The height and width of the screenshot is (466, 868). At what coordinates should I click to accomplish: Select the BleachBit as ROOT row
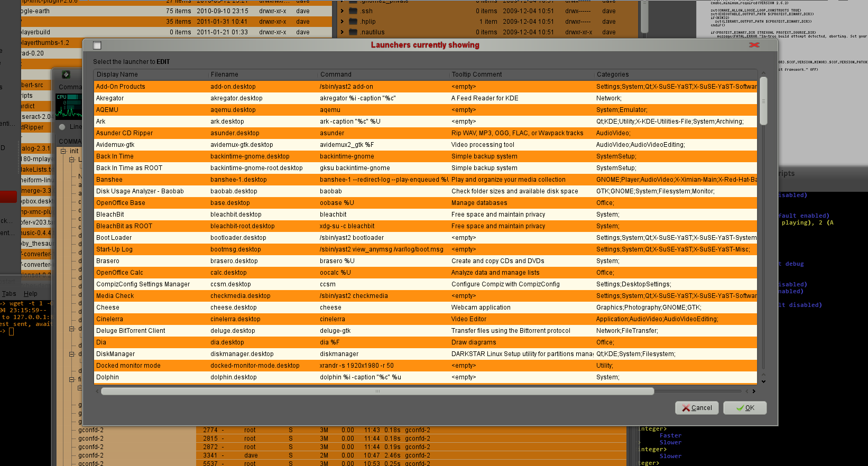pyautogui.click(x=426, y=226)
